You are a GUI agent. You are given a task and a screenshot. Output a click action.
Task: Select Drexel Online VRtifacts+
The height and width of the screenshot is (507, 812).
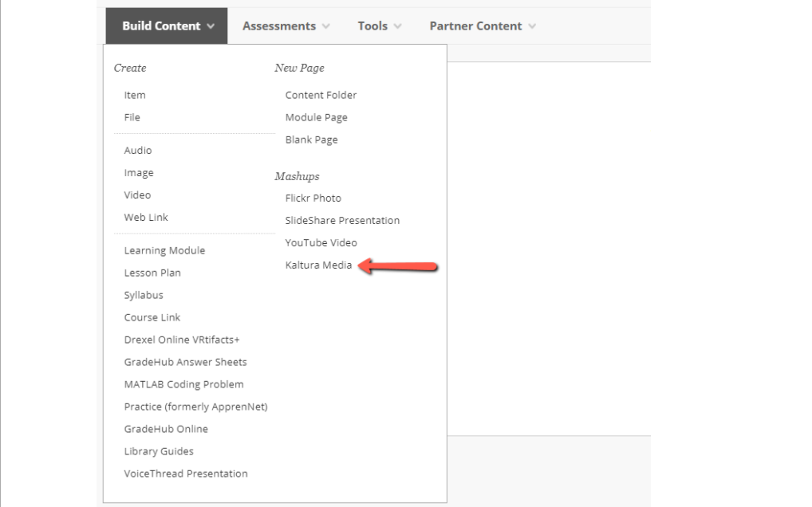point(182,340)
